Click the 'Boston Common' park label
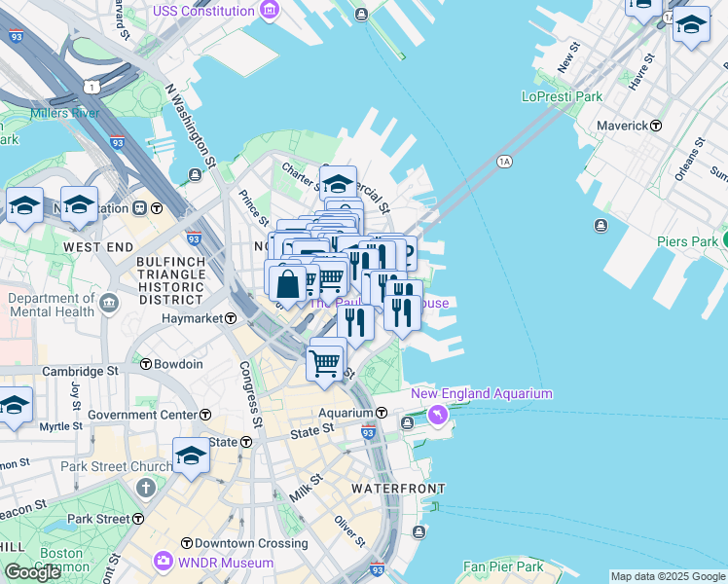 point(61,560)
